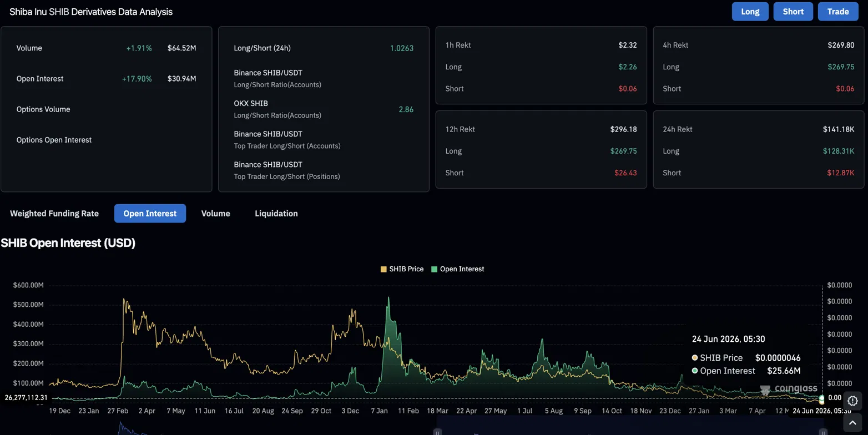
Task: Toggle SHIB Price series in chart legend
Action: 402,269
